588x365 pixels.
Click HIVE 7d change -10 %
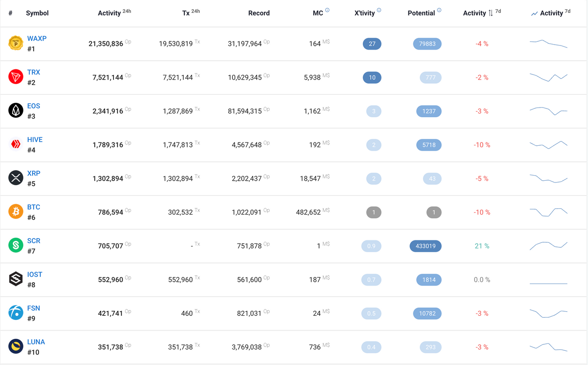tap(482, 145)
